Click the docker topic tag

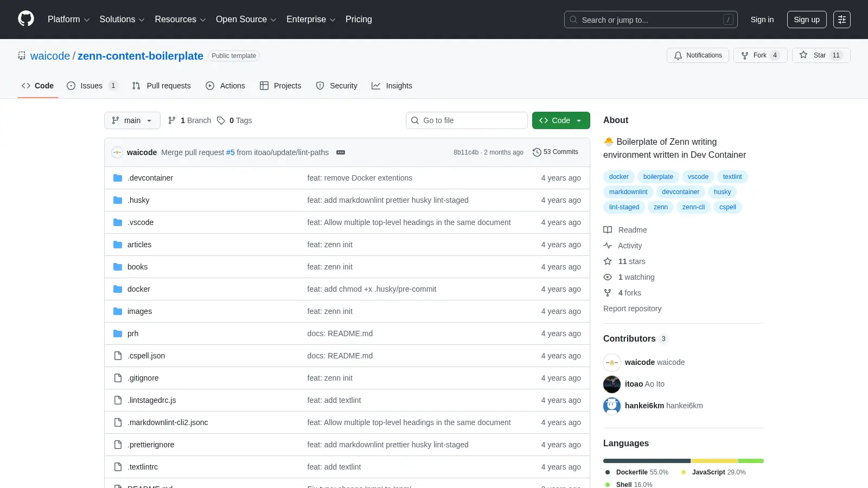(619, 177)
